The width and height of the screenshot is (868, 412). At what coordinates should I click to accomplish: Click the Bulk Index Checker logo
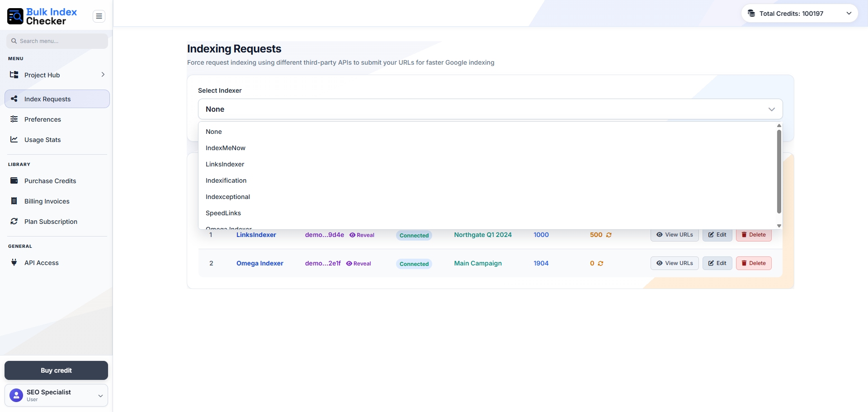coord(42,16)
